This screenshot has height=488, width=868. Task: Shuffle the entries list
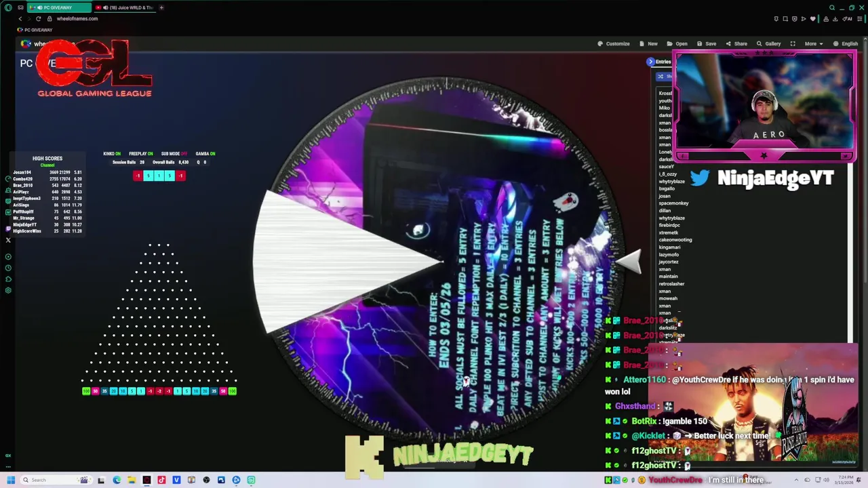663,76
